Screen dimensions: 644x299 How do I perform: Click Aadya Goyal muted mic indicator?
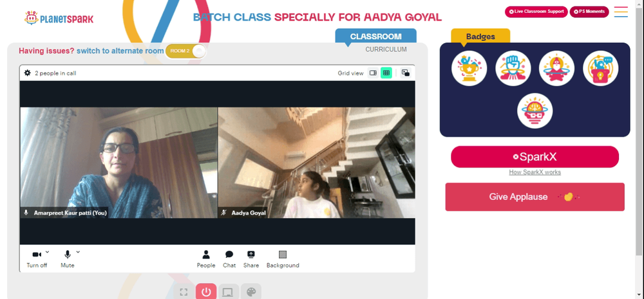(x=224, y=212)
